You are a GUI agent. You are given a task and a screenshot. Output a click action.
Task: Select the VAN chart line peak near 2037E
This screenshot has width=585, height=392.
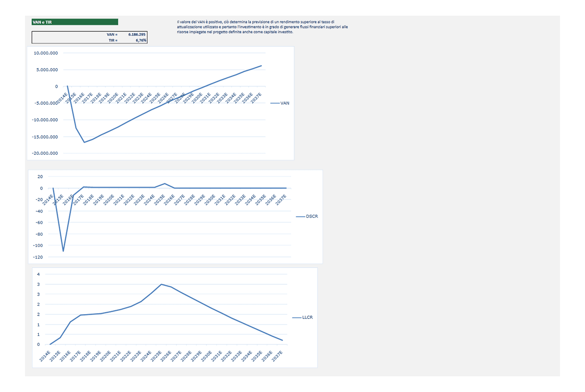click(x=261, y=66)
